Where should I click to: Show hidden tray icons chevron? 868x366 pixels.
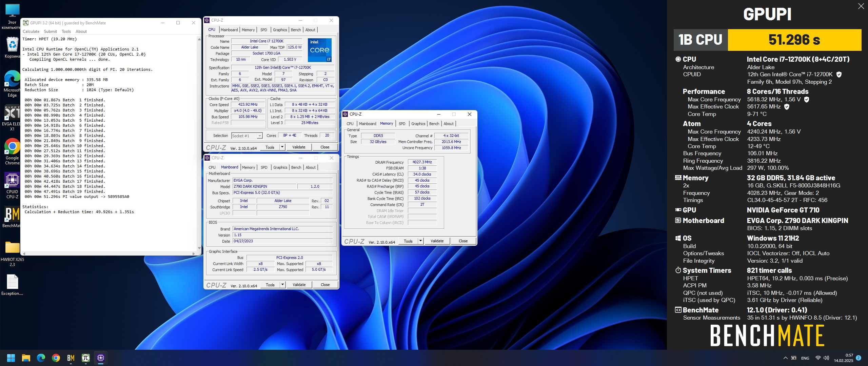pyautogui.click(x=785, y=358)
